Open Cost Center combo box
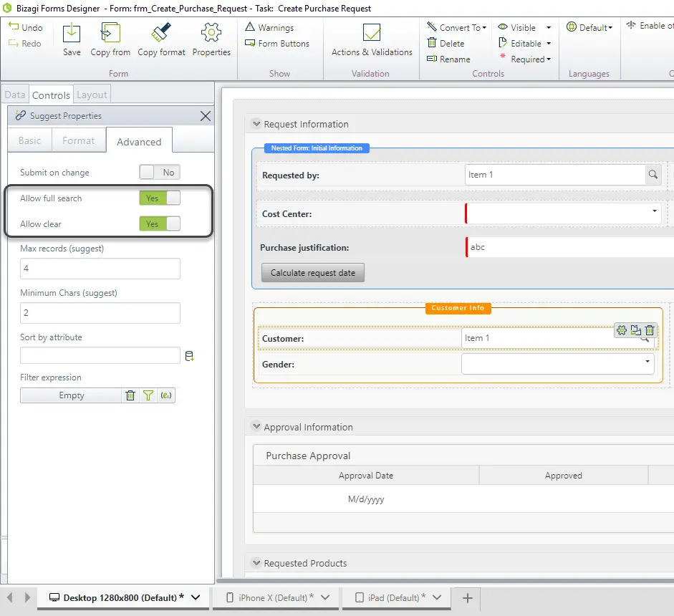Image resolution: width=674 pixels, height=616 pixels. pyautogui.click(x=563, y=213)
